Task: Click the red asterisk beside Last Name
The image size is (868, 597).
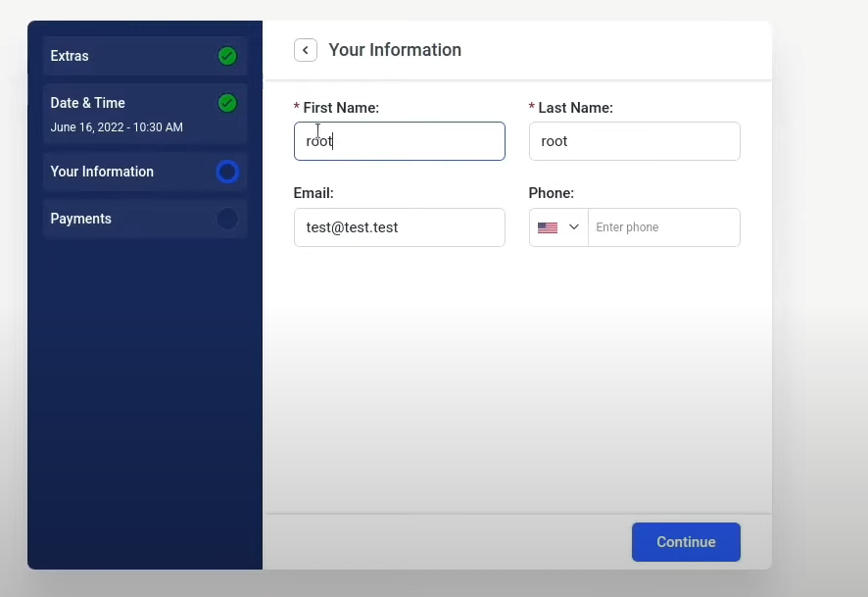Action: point(530,107)
